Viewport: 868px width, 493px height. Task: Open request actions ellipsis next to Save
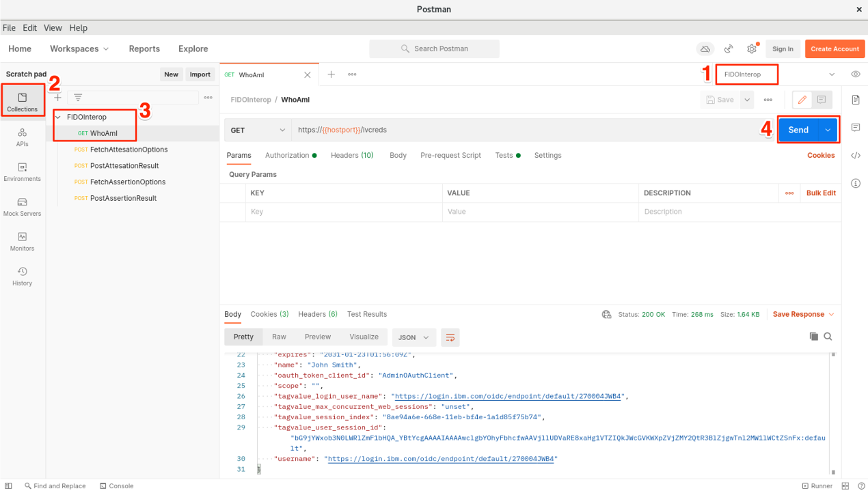(768, 100)
